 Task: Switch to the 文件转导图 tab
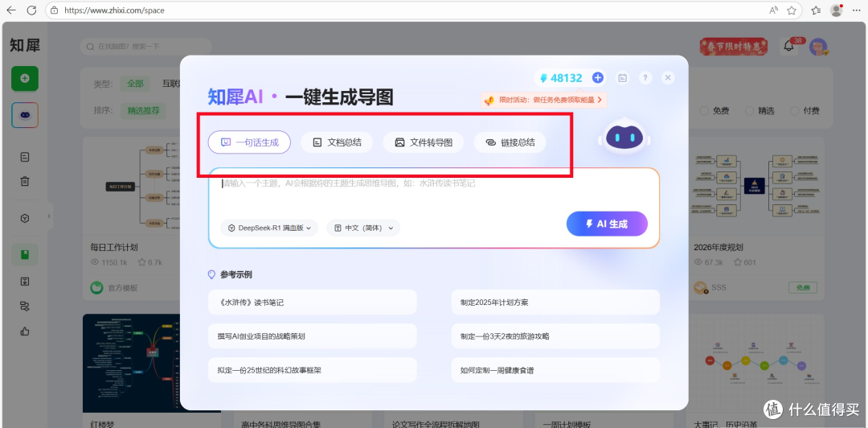424,142
